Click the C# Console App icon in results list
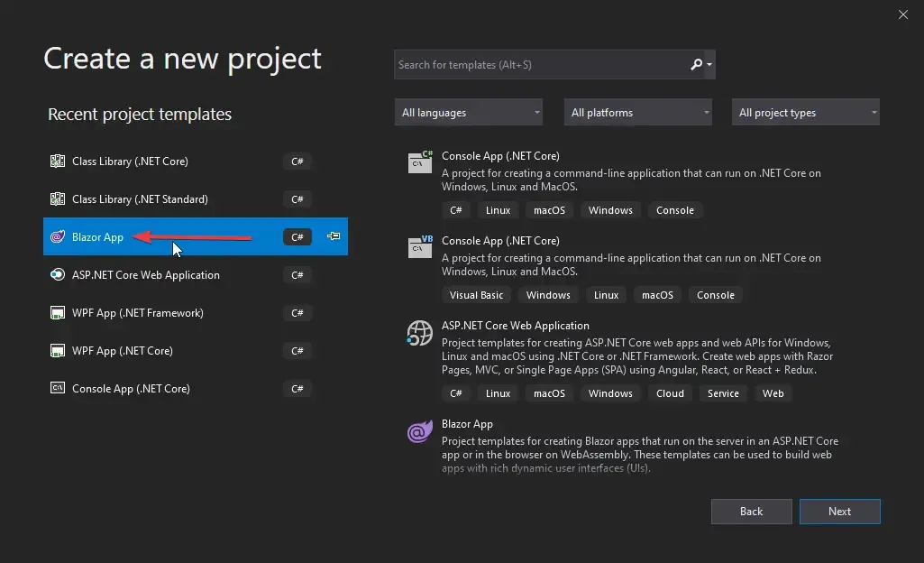Image resolution: width=924 pixels, height=563 pixels. point(419,162)
